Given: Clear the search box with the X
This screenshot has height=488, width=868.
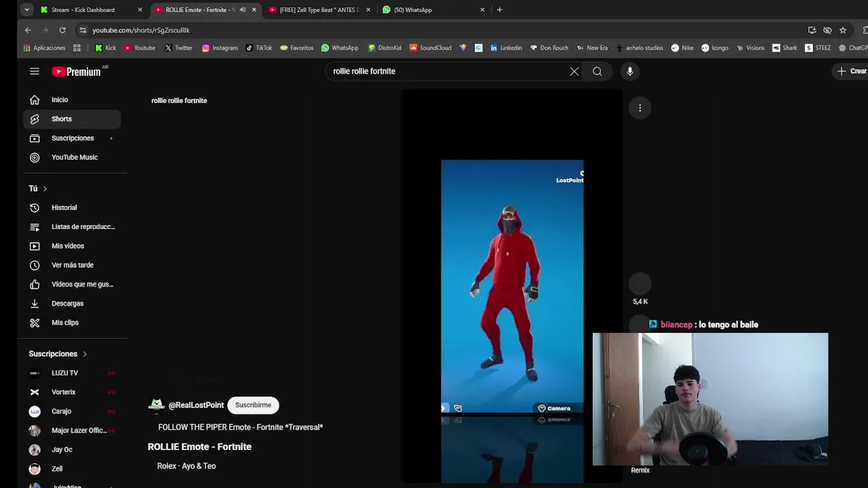Looking at the screenshot, I should pyautogui.click(x=574, y=71).
